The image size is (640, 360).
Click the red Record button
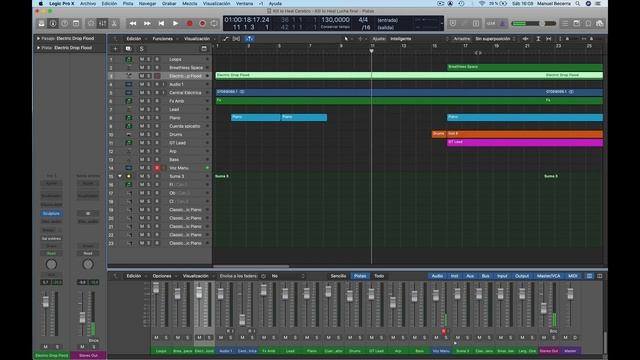(x=189, y=24)
